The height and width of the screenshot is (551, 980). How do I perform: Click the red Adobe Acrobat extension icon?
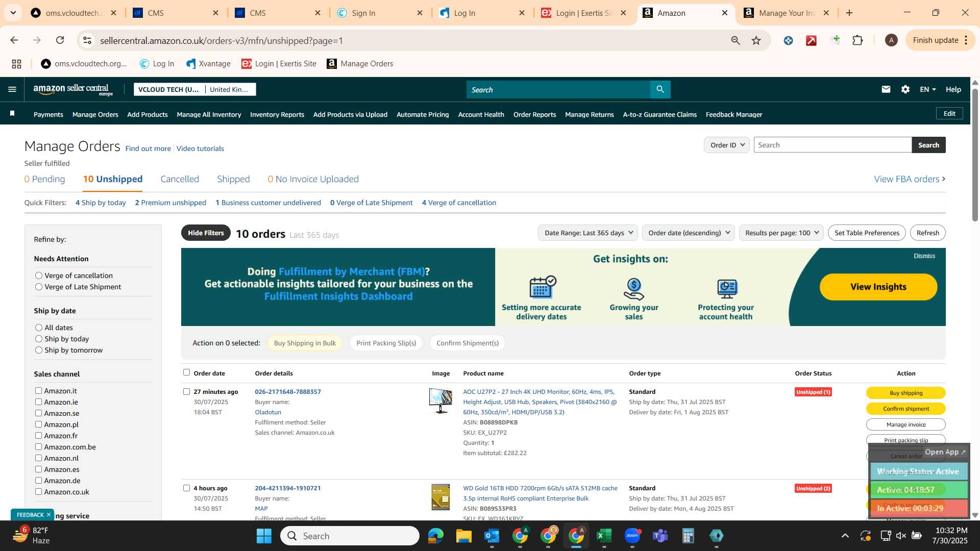tap(811, 40)
